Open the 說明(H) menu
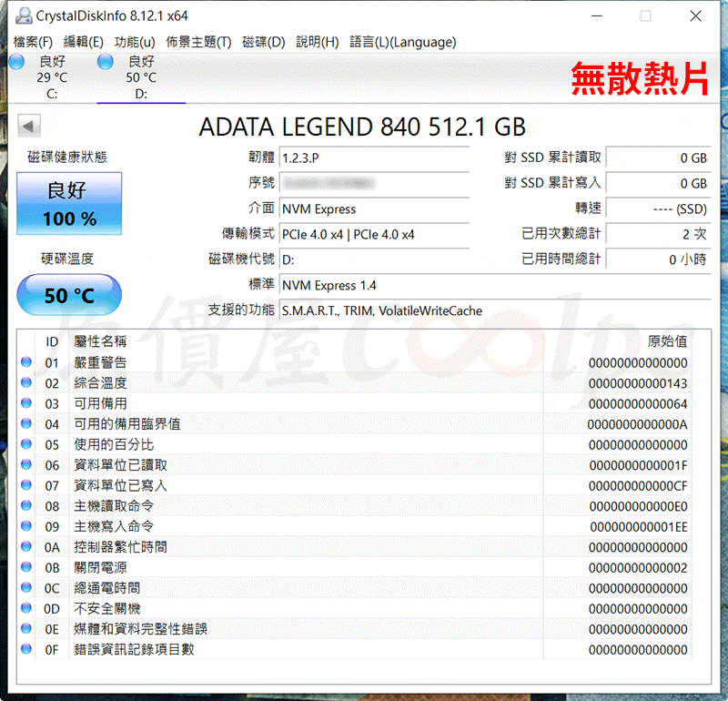Screen dimensions: 728x701 pos(318,42)
